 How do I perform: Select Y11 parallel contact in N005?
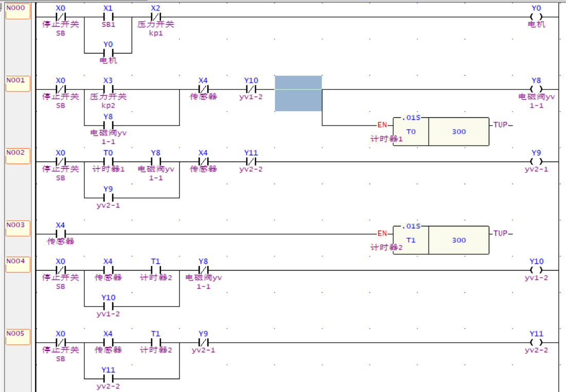[108, 379]
